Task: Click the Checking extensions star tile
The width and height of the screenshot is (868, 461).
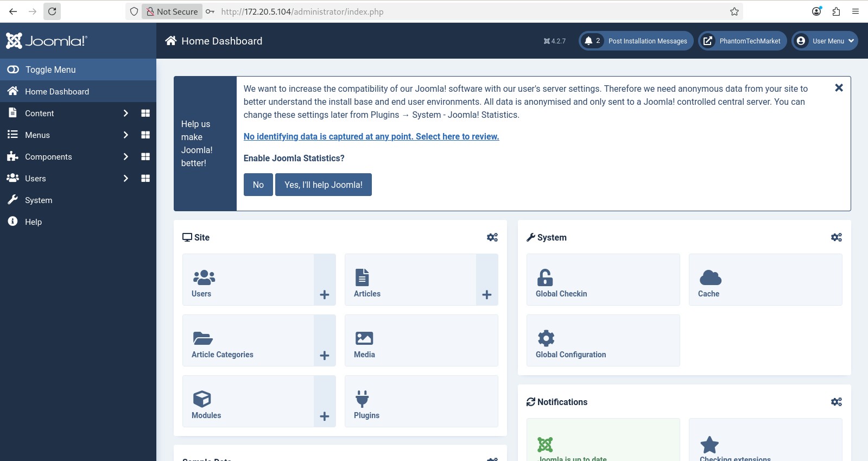Action: coord(765,440)
